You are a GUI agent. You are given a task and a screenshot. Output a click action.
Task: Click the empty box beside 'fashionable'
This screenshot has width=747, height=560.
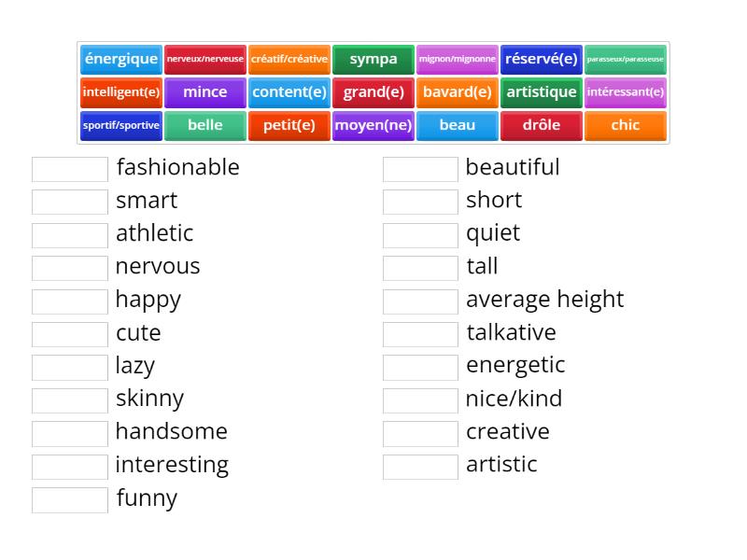(x=70, y=169)
